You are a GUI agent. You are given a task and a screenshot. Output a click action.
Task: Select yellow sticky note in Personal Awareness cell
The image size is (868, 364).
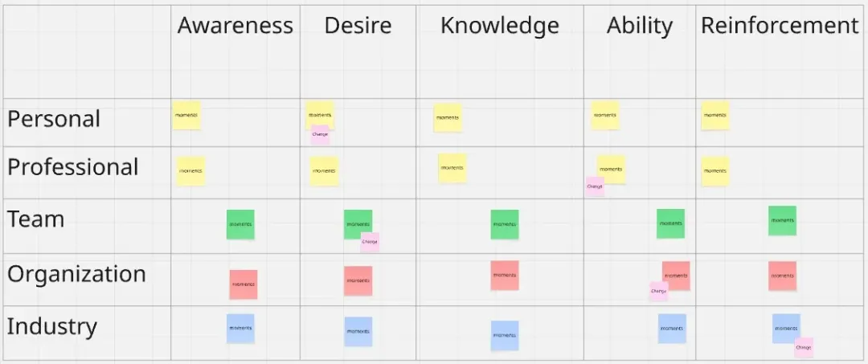186,116
